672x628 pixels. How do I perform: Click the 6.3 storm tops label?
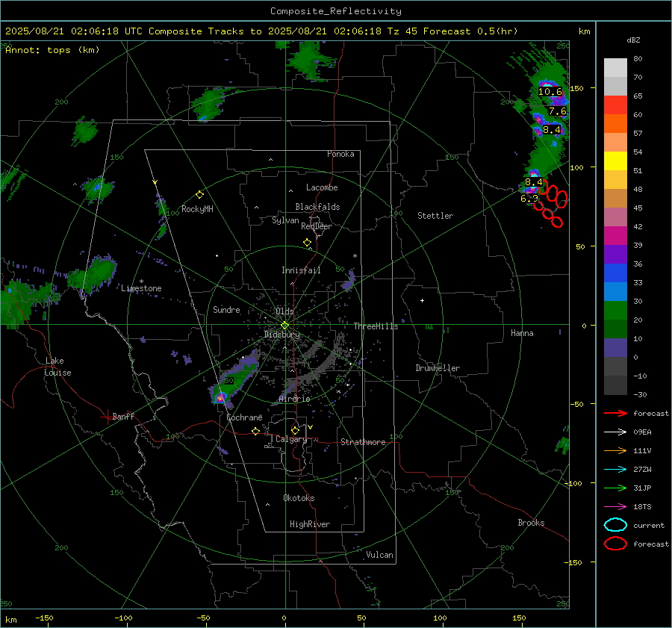pyautogui.click(x=529, y=199)
